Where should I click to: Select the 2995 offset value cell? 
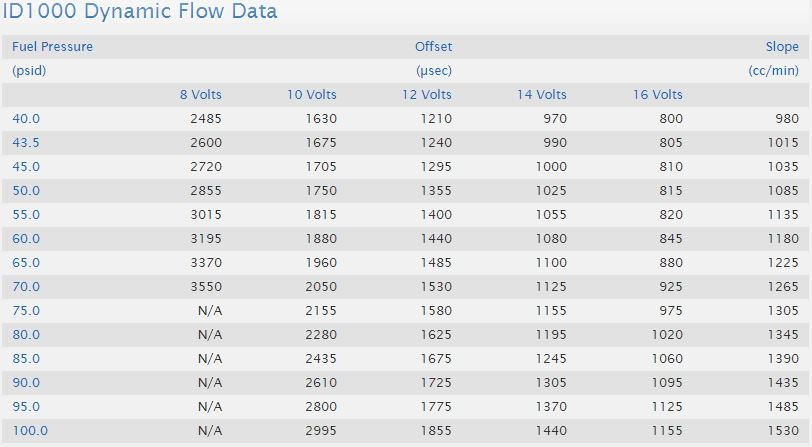point(320,431)
